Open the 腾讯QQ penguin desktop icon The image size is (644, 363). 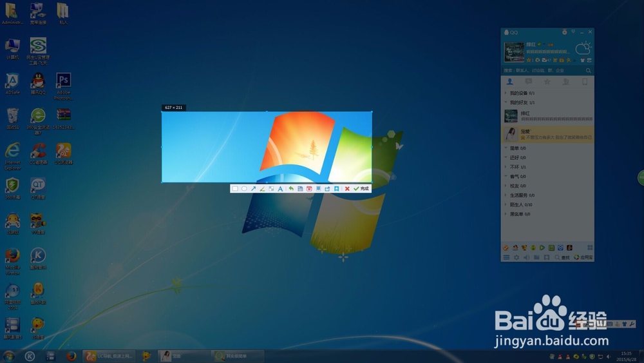[38, 83]
